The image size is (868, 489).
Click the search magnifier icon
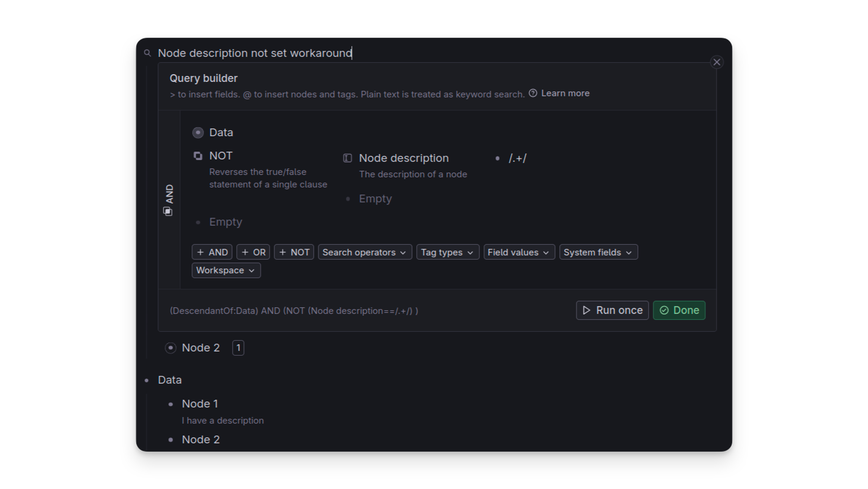pos(147,53)
